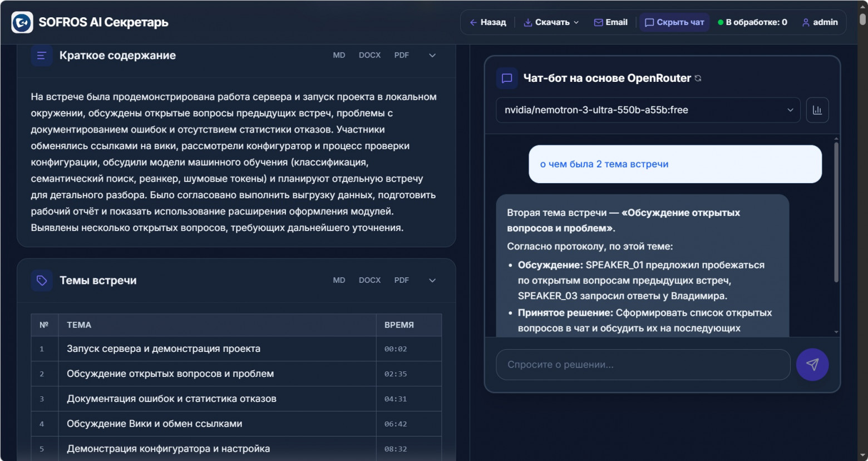Open model statistics chart icon
Screen dimensions: 868x461
[x=817, y=110]
